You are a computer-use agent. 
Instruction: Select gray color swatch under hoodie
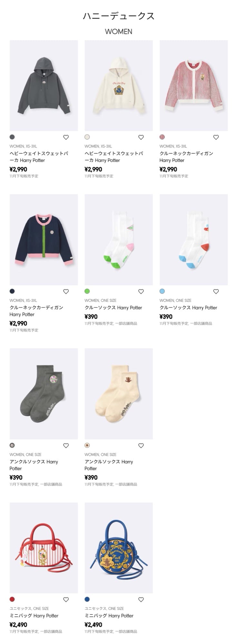12,137
